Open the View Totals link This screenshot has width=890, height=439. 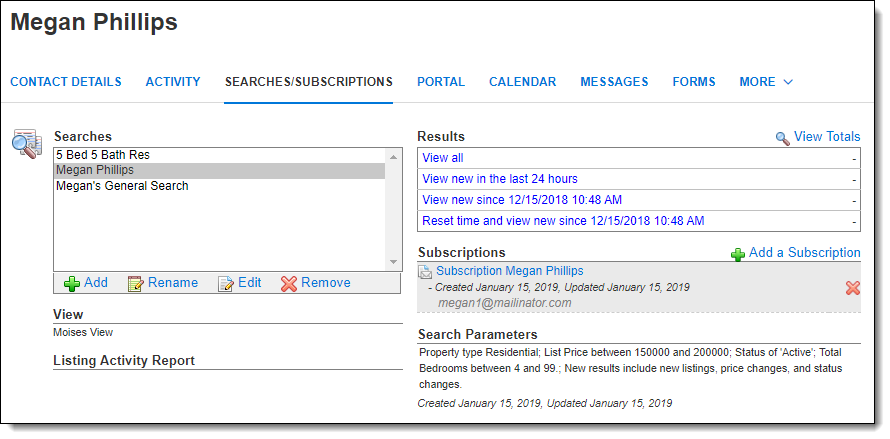click(x=827, y=137)
